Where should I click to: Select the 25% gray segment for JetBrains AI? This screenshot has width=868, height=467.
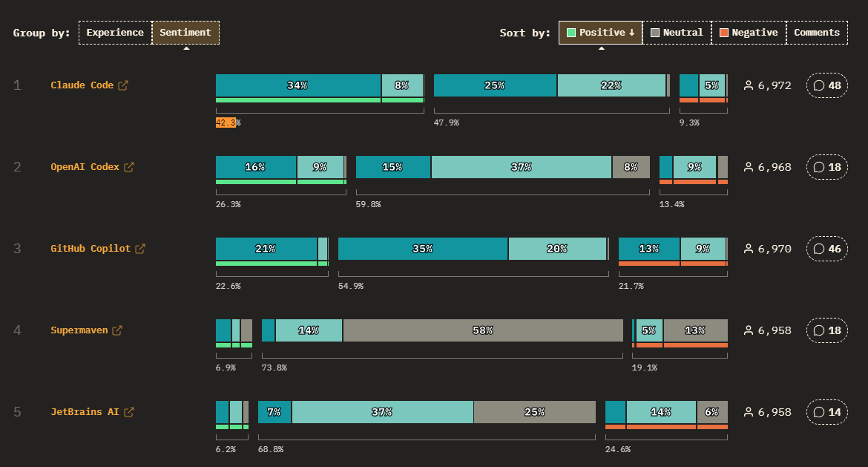click(535, 412)
